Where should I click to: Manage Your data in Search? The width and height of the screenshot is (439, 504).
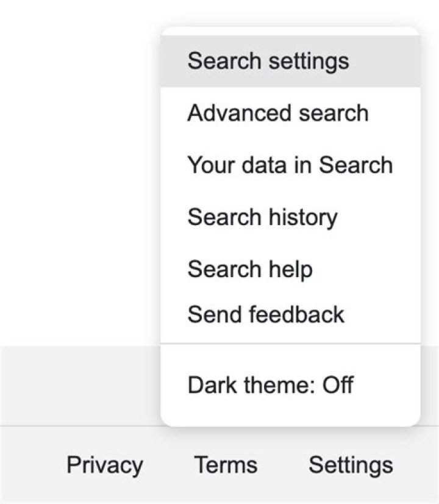point(290,165)
